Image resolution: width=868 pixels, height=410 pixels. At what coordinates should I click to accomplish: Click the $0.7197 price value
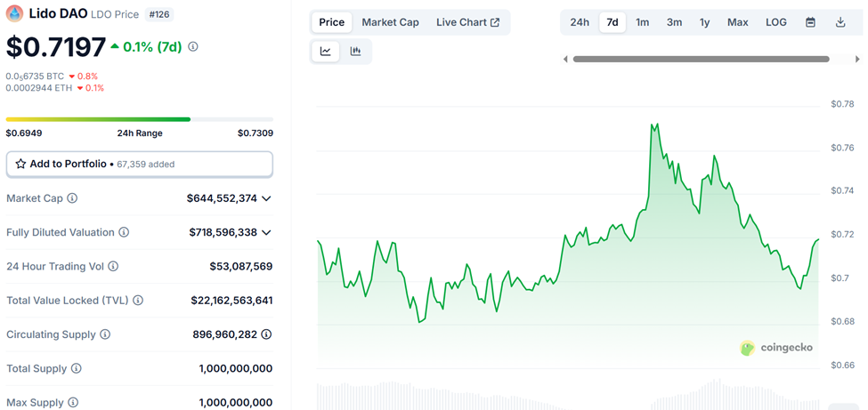56,47
